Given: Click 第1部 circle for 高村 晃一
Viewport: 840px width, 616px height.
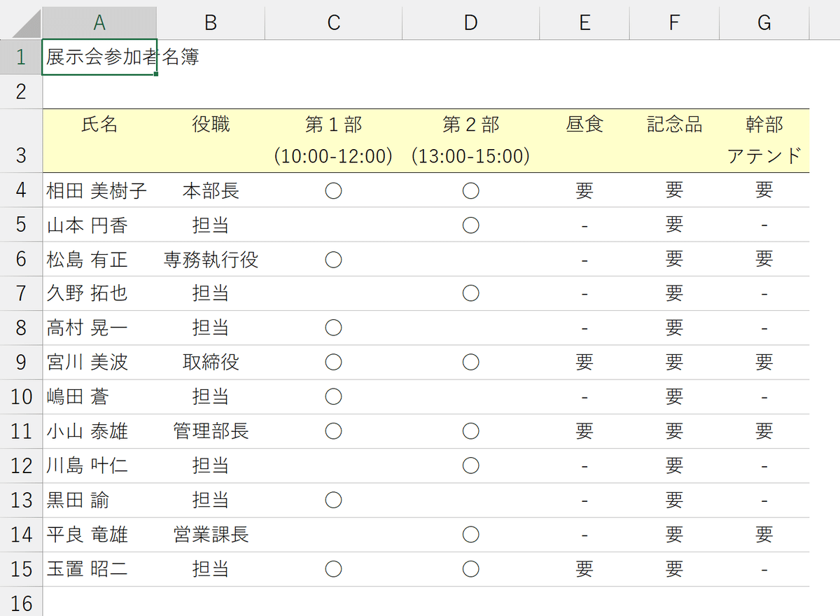Looking at the screenshot, I should [x=333, y=328].
